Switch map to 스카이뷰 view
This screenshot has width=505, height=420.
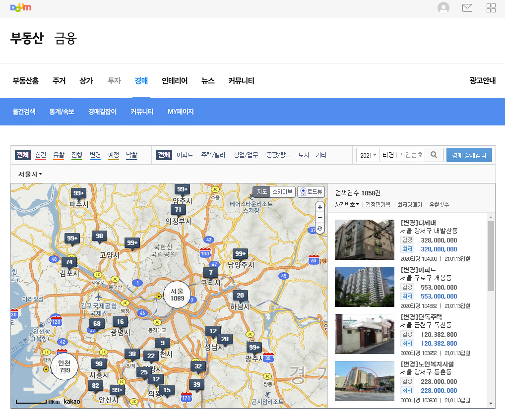pos(282,192)
